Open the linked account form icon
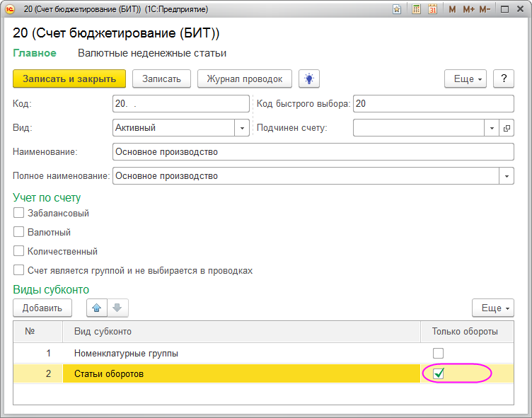 click(x=507, y=128)
